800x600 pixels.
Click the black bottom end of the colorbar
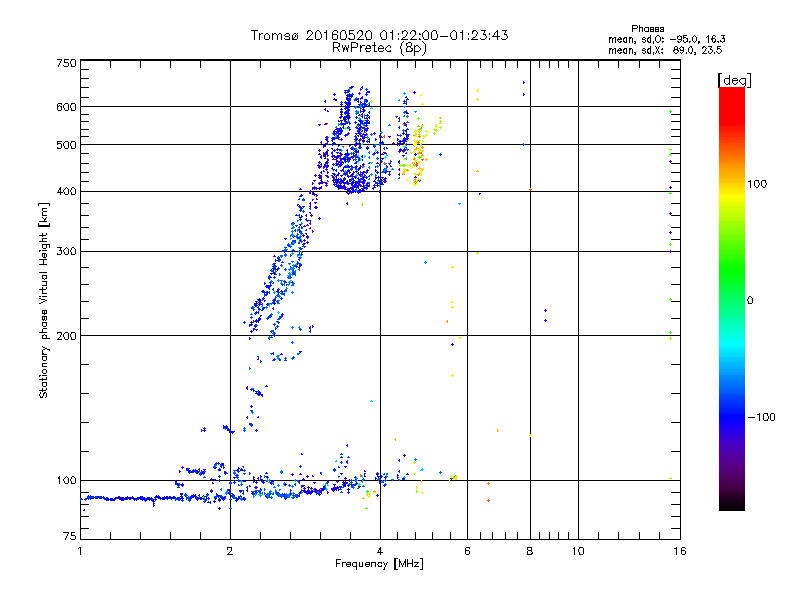732,503
